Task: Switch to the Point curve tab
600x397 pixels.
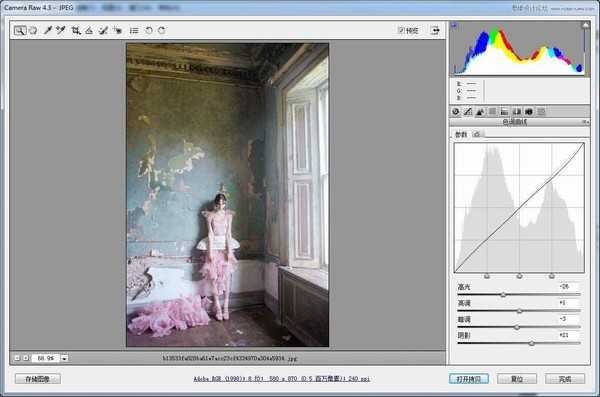Action: [477, 134]
